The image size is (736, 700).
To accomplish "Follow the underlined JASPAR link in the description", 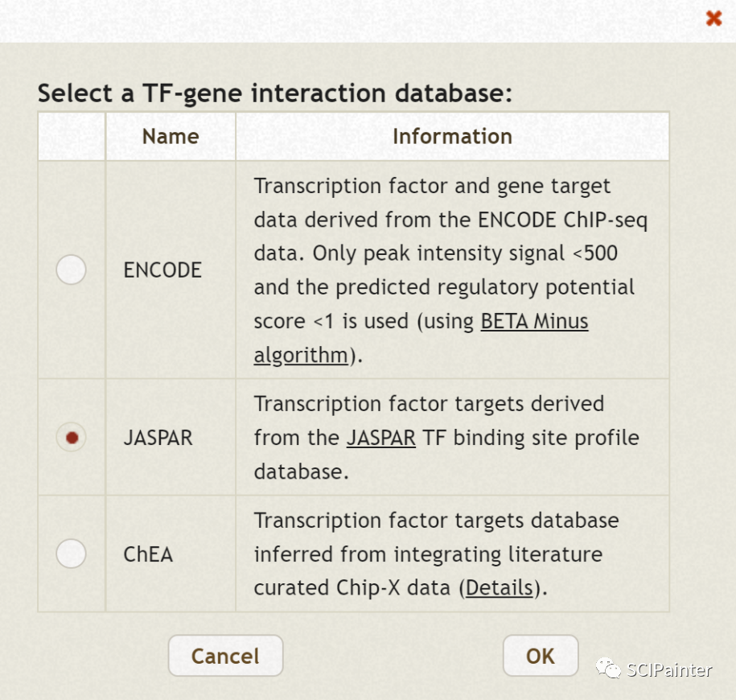I will (380, 439).
